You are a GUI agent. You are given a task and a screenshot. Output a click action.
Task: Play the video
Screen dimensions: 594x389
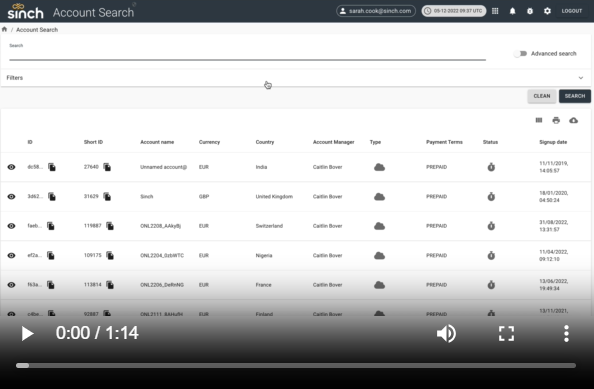click(27, 334)
